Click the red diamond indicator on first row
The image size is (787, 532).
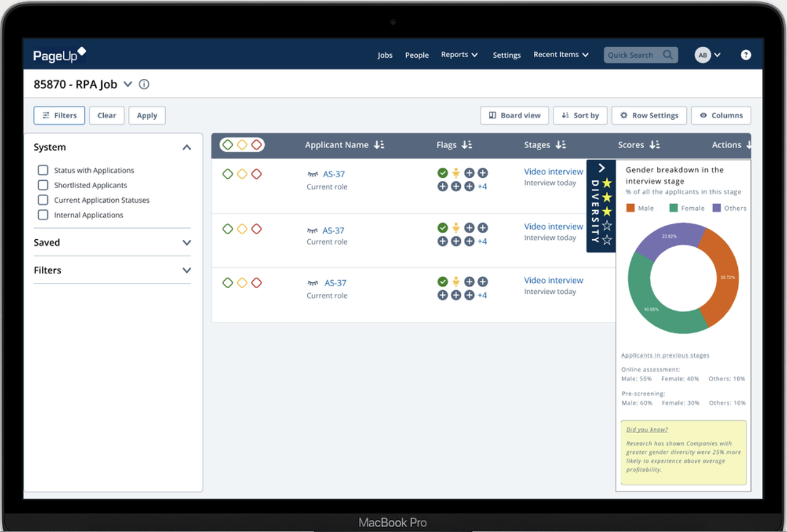pyautogui.click(x=257, y=173)
